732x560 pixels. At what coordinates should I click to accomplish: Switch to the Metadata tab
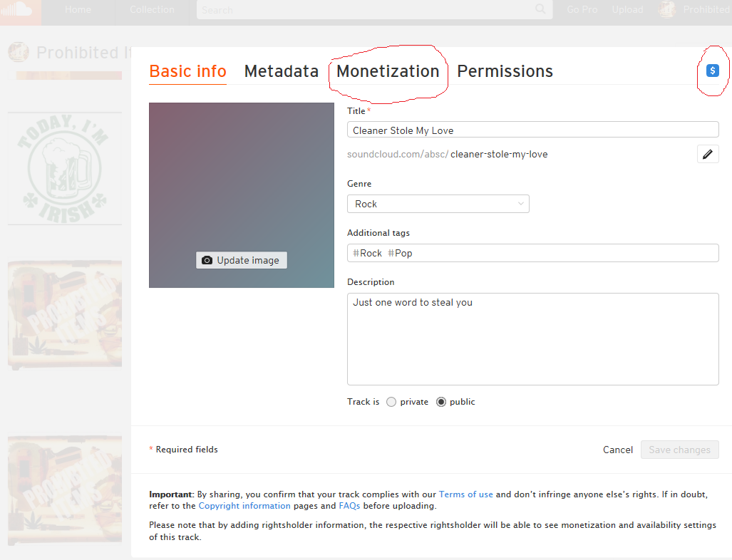point(281,71)
